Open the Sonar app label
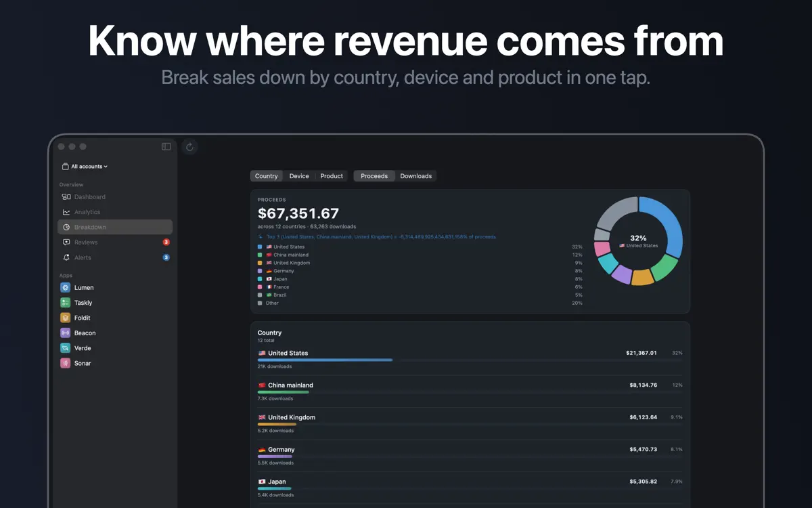The width and height of the screenshot is (812, 508). [83, 363]
